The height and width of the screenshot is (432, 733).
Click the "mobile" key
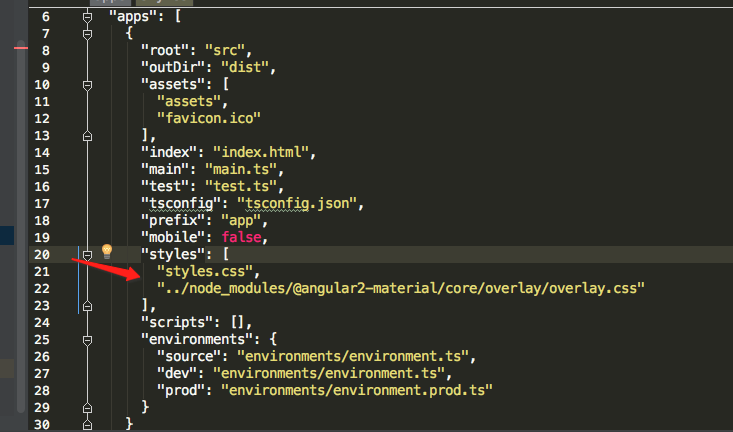[x=173, y=237]
